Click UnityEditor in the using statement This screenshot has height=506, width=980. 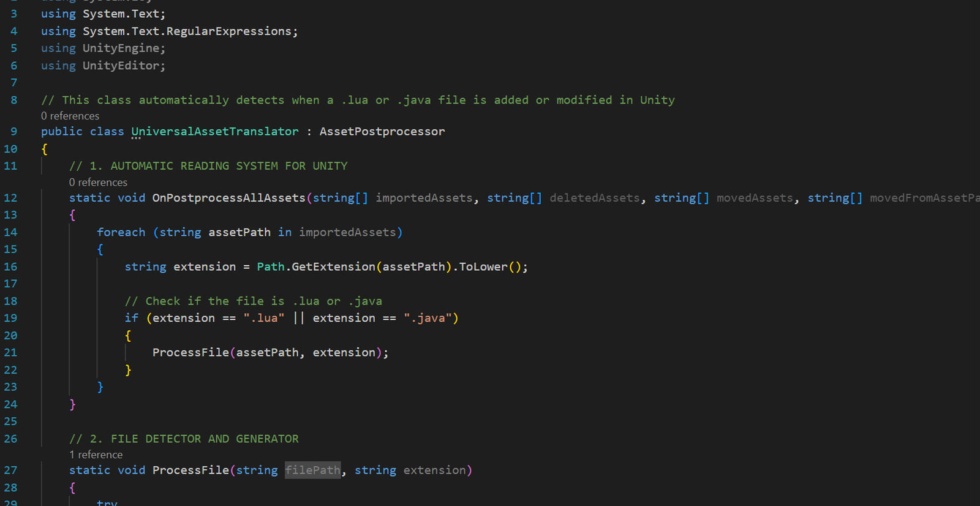[x=121, y=66]
